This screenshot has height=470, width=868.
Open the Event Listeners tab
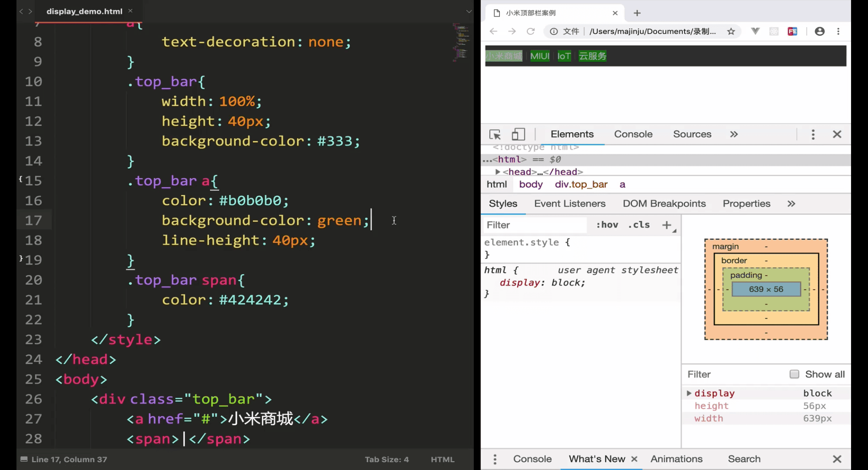pyautogui.click(x=569, y=204)
